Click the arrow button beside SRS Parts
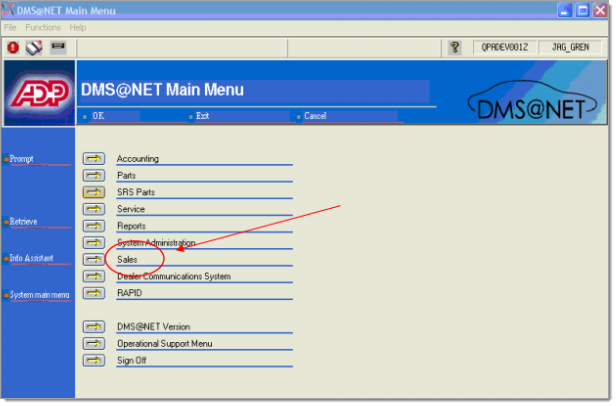This screenshot has height=406, width=616. click(x=94, y=192)
